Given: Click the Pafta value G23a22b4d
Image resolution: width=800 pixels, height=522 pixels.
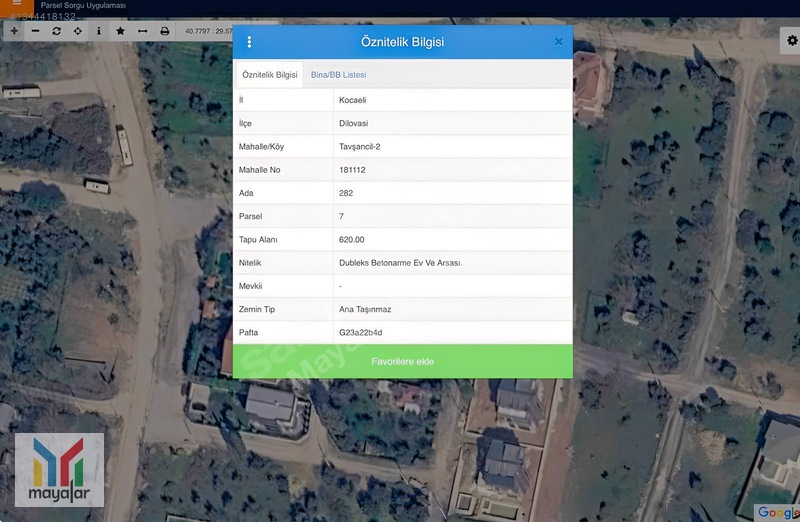Looking at the screenshot, I should click(361, 332).
